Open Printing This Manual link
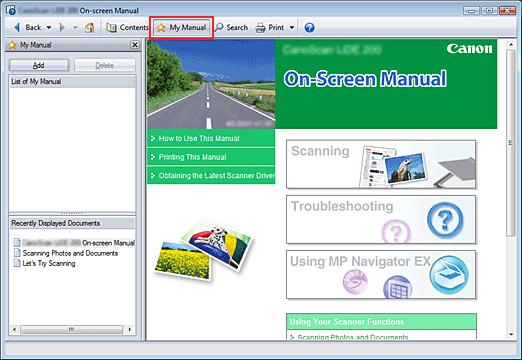 (x=211, y=157)
